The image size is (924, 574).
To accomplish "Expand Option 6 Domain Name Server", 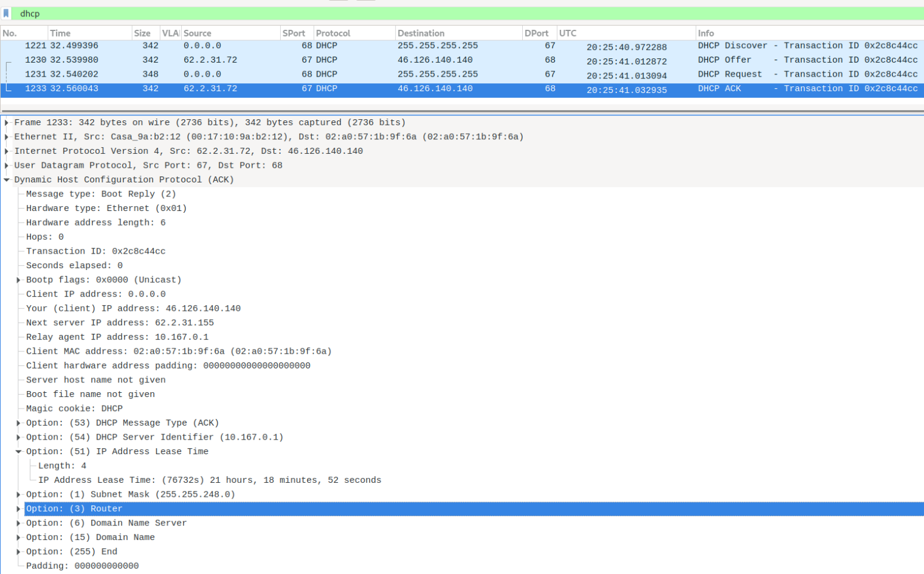I will (18, 524).
